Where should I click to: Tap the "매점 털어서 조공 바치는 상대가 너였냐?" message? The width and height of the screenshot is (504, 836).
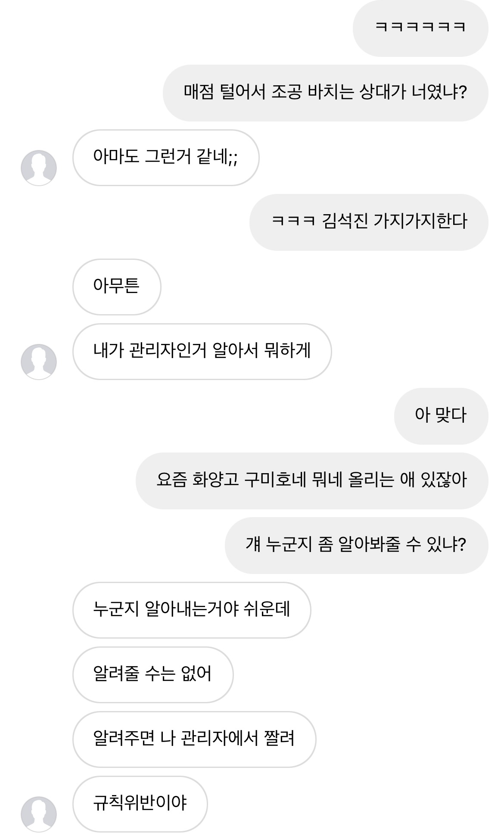click(x=325, y=93)
